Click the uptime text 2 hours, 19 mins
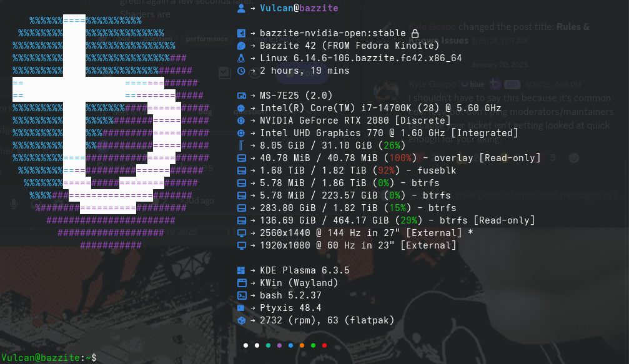 pyautogui.click(x=304, y=71)
